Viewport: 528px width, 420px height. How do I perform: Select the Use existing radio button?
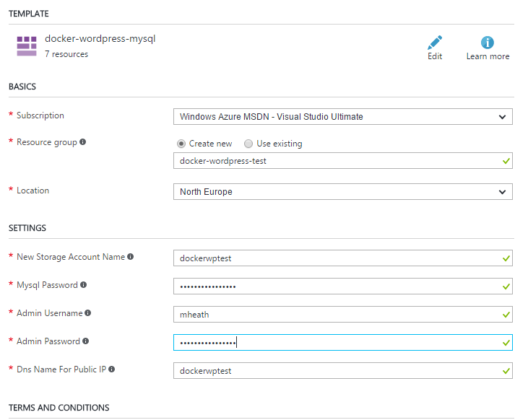click(x=248, y=144)
